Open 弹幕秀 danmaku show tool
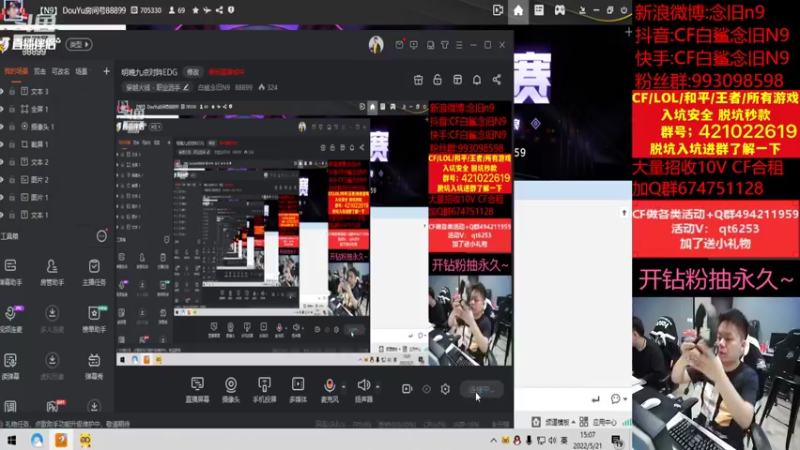 [94, 365]
